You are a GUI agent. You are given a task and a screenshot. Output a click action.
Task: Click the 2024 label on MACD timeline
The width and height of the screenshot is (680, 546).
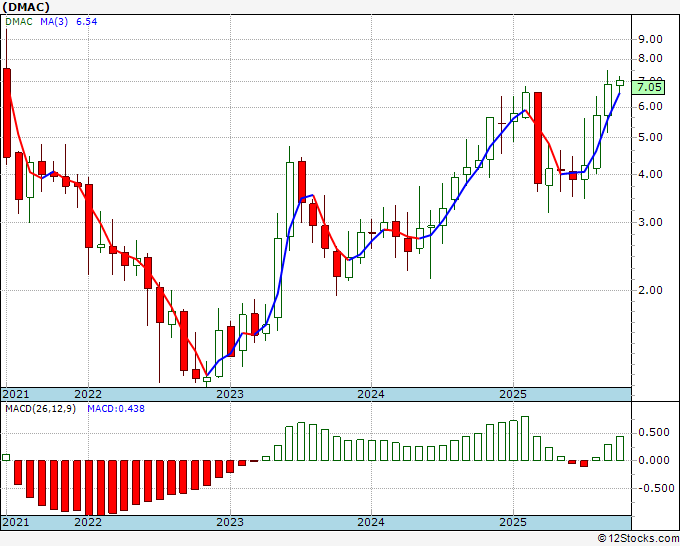pos(371,522)
